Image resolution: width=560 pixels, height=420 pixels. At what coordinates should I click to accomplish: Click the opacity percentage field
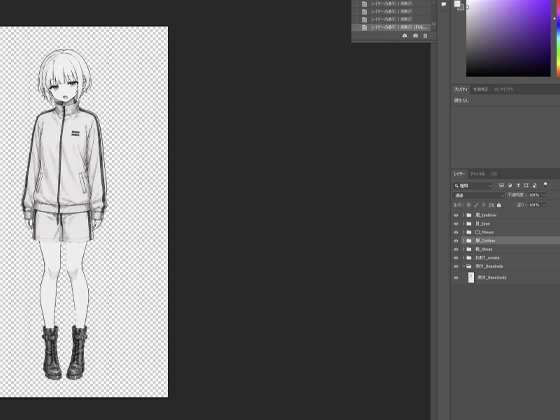click(534, 195)
